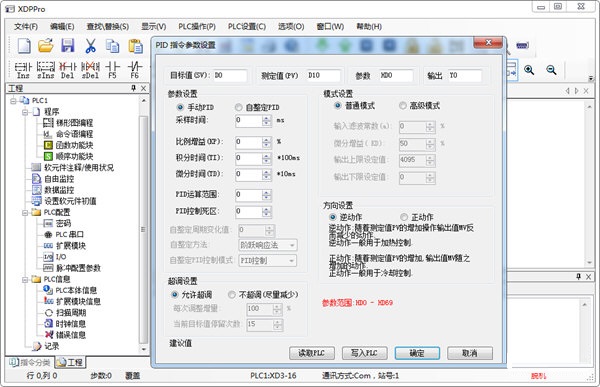Insert normally-closed contact F6
Viewport: 600px width, 387px height.
[x=135, y=70]
